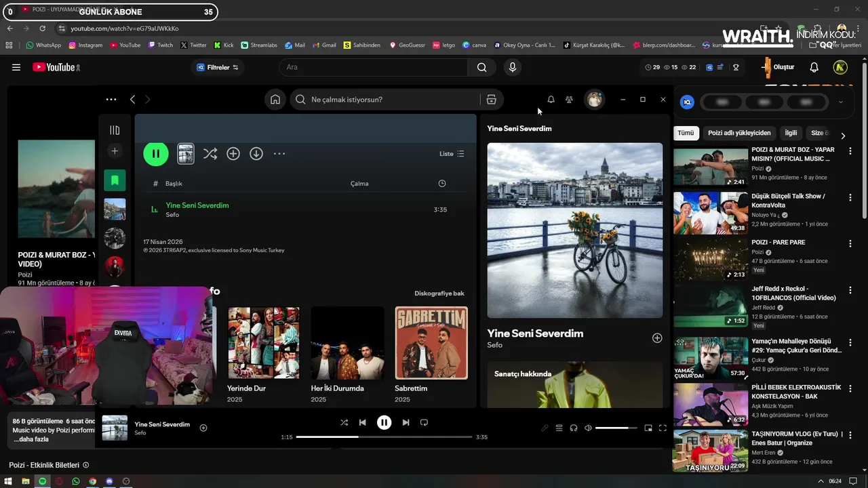This screenshot has height=488, width=868.
Task: Toggle shuffle in the Spotify album toolbar
Action: [x=210, y=154]
